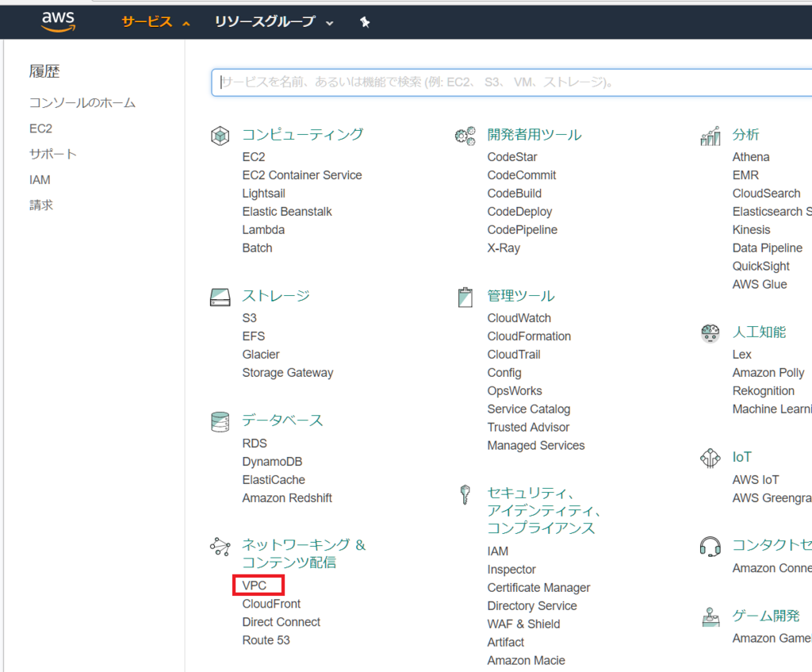
Task: Open X-Ray service
Action: click(504, 248)
